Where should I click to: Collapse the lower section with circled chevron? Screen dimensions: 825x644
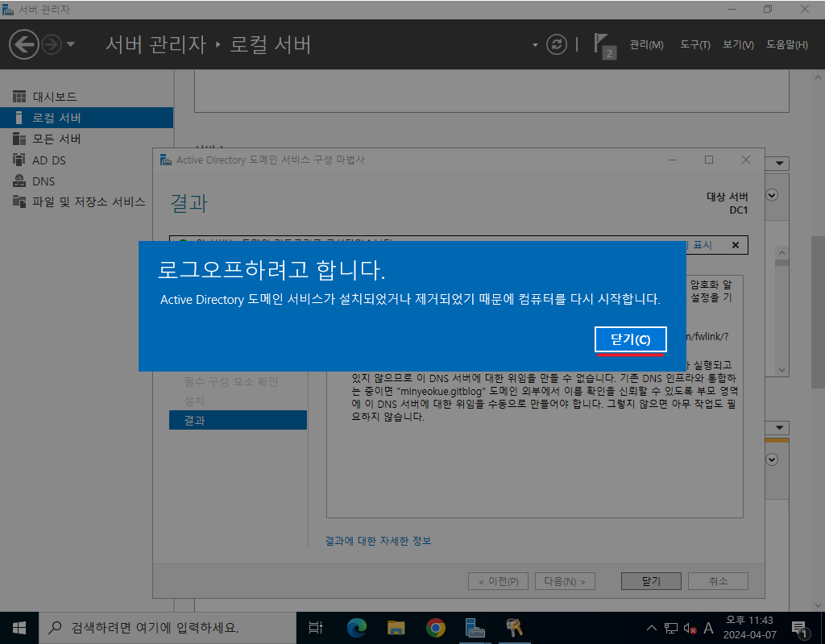772,459
